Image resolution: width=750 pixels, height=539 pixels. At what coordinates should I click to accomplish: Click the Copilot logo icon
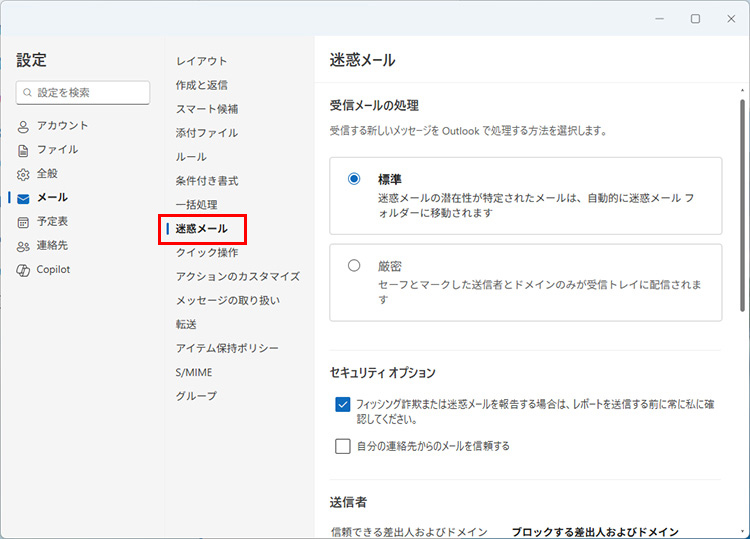24,270
